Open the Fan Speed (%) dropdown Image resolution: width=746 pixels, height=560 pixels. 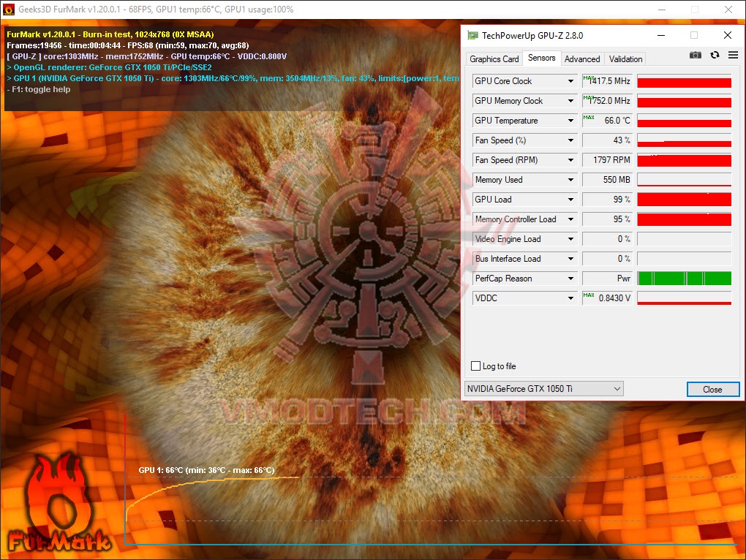[x=570, y=140]
